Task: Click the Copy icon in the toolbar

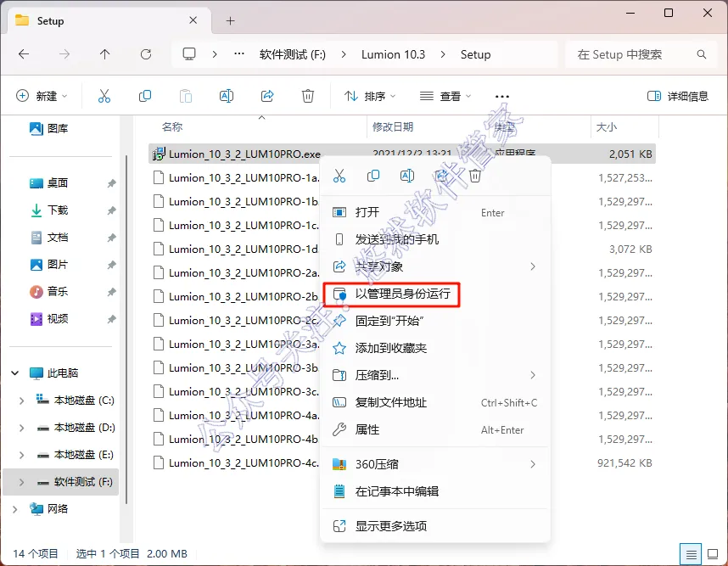Action: [145, 96]
